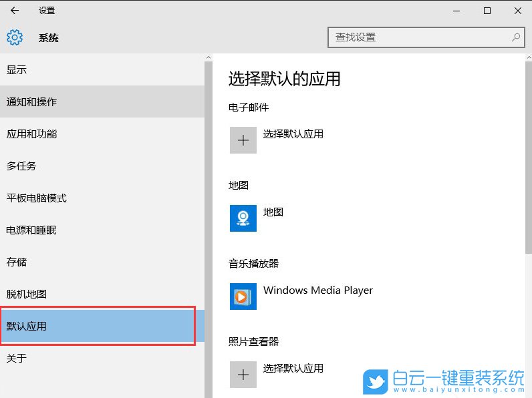Open the 关于 page
Image resolution: width=532 pixels, height=398 pixels.
coord(102,358)
